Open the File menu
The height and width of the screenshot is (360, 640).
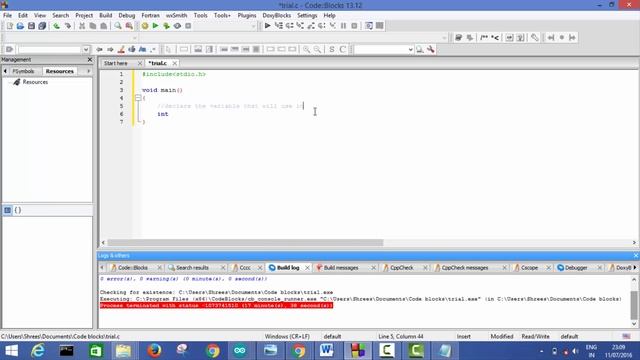[x=7, y=15]
